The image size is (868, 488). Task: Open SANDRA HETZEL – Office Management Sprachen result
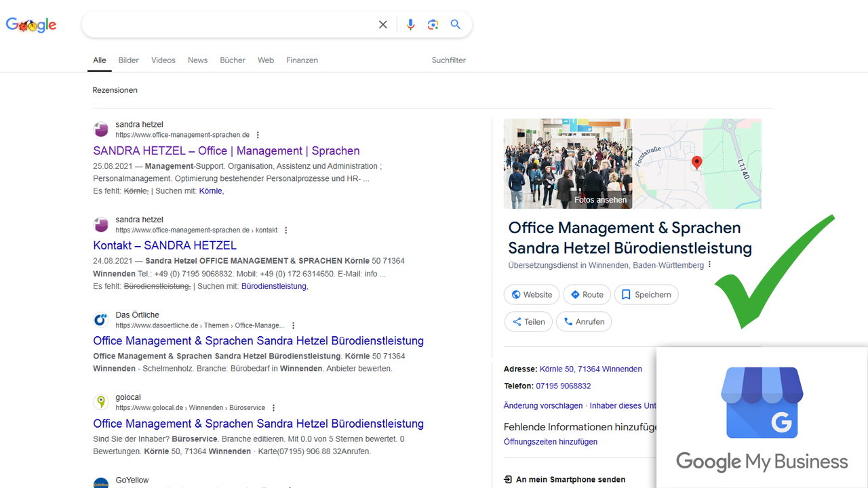tap(226, 150)
